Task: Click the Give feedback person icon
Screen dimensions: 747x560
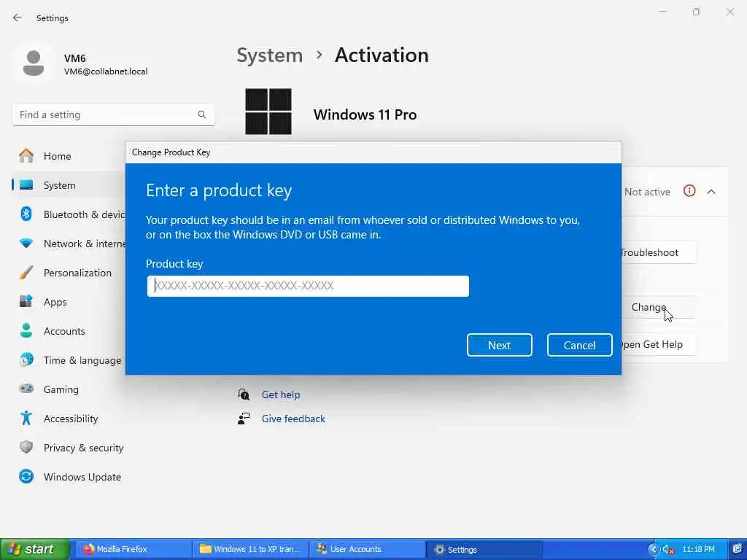Action: (x=244, y=419)
